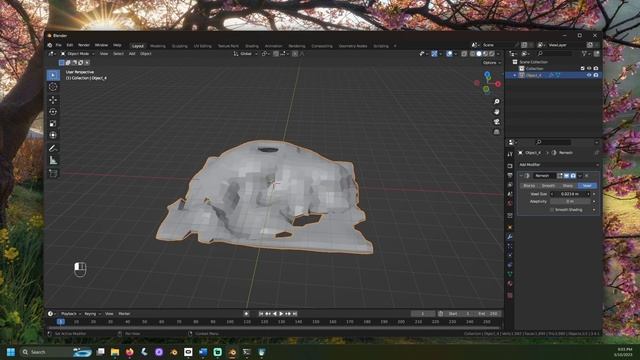Switch perspective/orthographic grid icon

pyautogui.click(x=497, y=132)
